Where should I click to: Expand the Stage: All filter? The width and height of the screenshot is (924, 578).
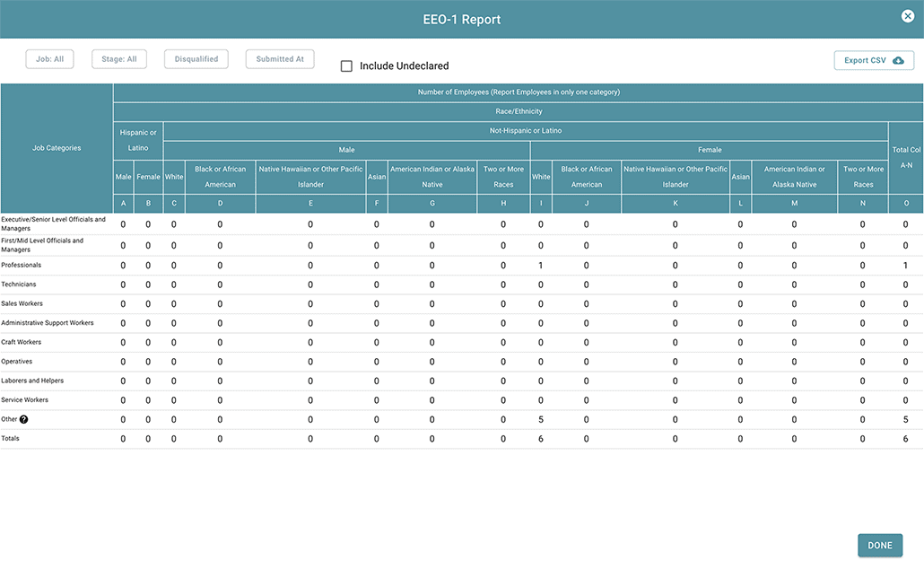[119, 59]
